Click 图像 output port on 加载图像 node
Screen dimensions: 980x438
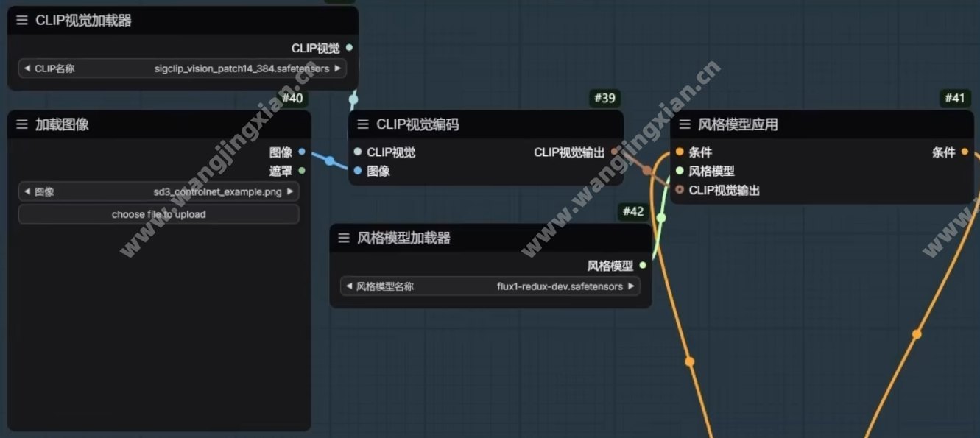click(302, 152)
